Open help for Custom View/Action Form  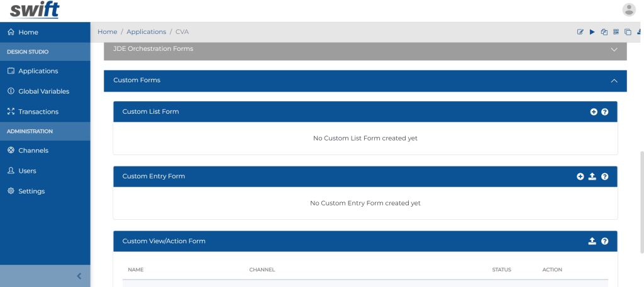(x=604, y=241)
